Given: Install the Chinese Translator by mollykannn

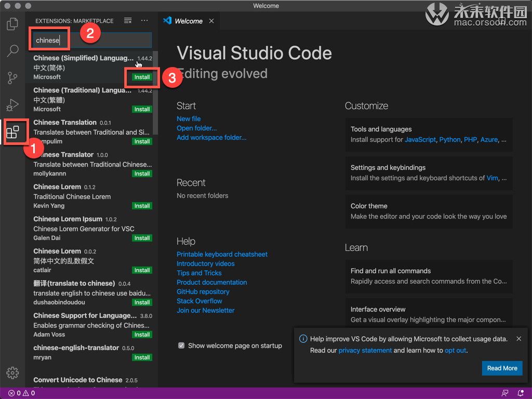Looking at the screenshot, I should click(142, 174).
